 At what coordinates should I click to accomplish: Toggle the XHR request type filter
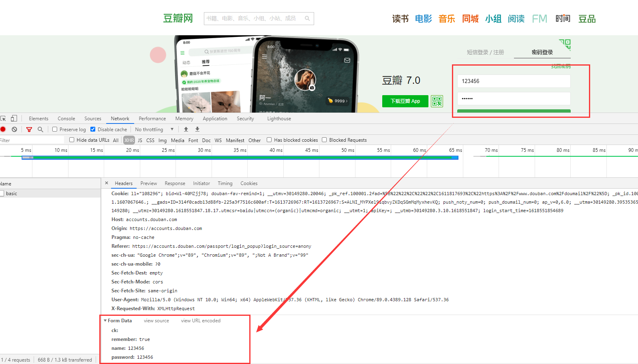tap(129, 140)
